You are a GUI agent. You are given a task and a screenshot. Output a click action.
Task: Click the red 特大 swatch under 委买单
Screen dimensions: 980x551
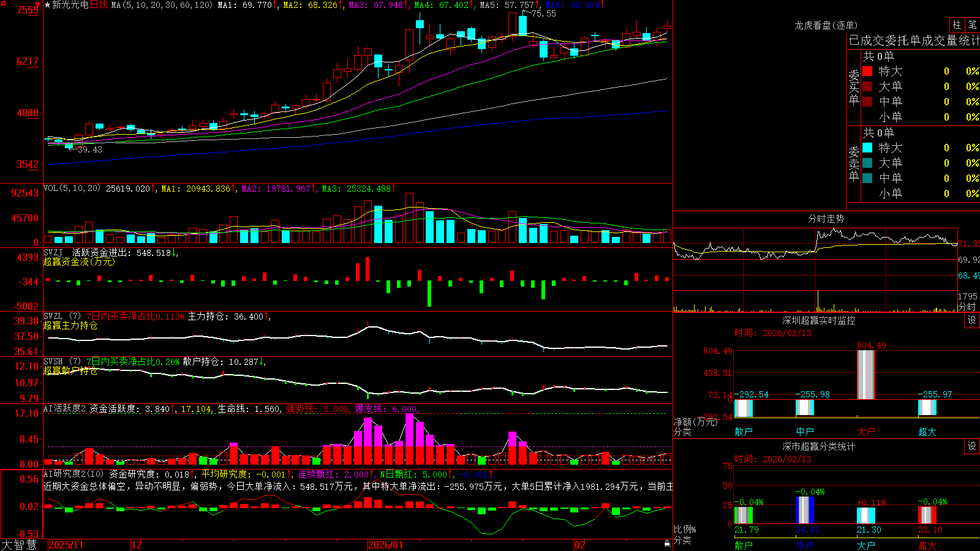[867, 71]
